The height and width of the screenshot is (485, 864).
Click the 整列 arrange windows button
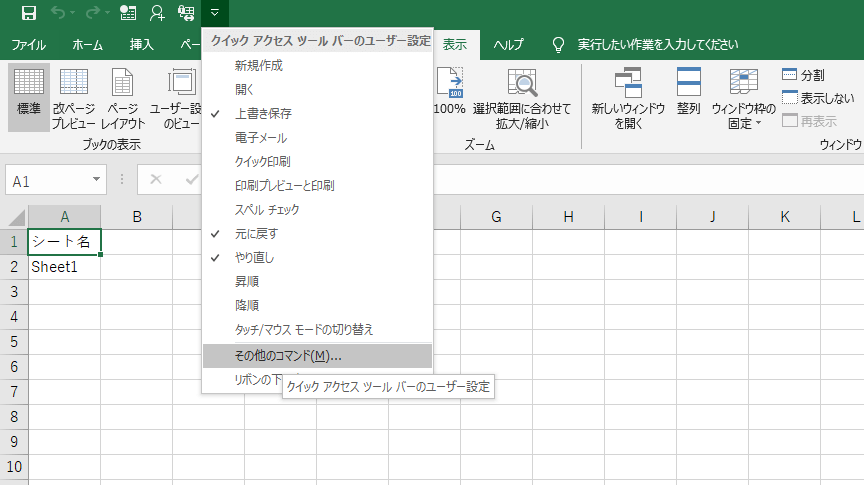[689, 91]
